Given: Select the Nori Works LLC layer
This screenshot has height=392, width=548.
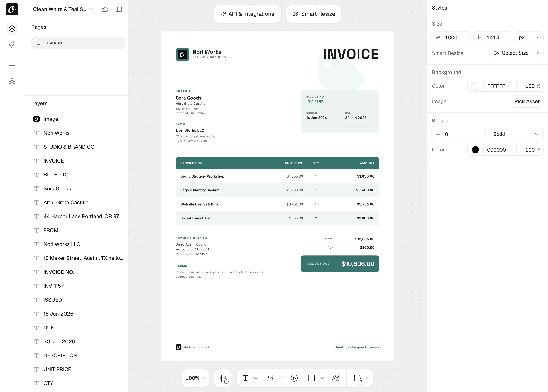Looking at the screenshot, I should 78,244.
